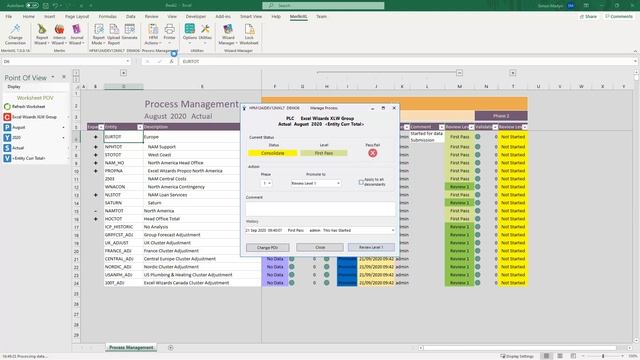
Task: Select the Process Management sheet tab
Action: tap(131, 348)
